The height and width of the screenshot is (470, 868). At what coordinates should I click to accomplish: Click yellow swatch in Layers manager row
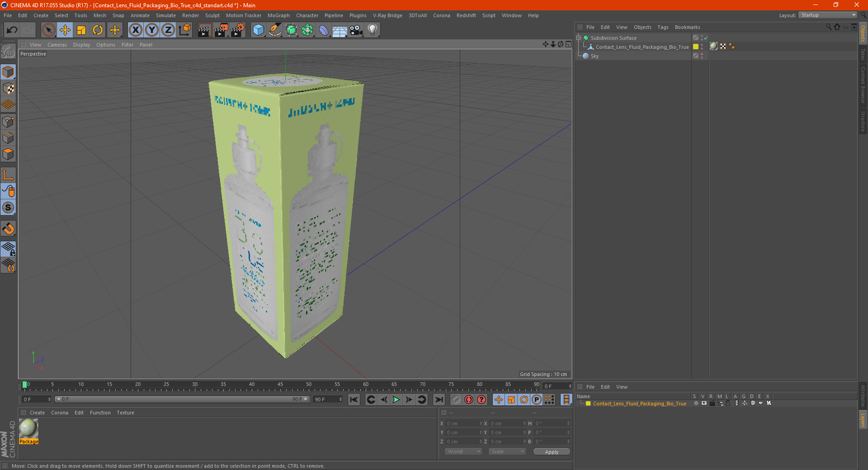click(x=588, y=404)
